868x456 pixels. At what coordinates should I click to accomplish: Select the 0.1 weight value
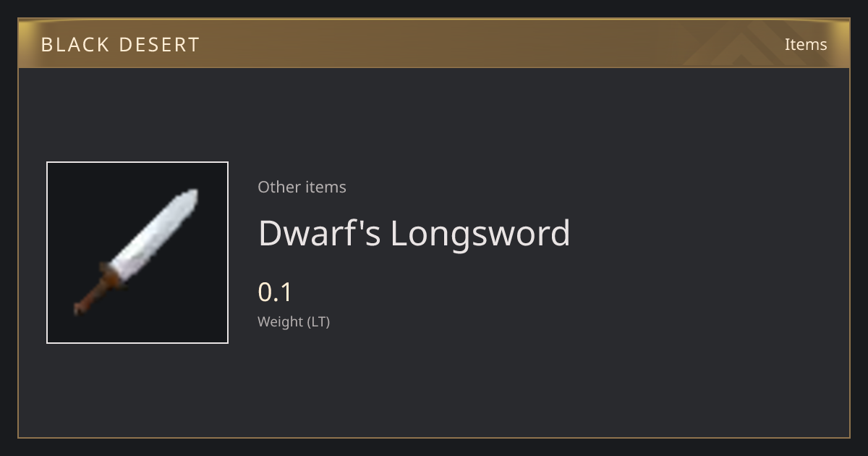coord(275,292)
